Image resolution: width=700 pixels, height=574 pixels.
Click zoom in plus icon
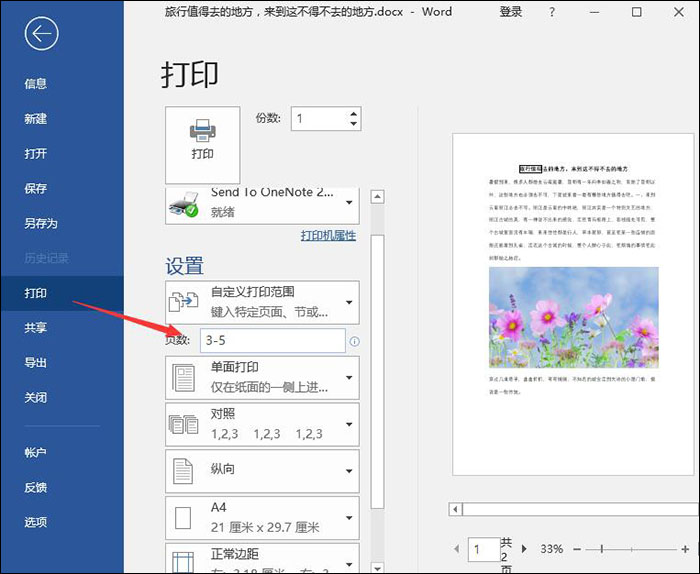pyautogui.click(x=685, y=549)
